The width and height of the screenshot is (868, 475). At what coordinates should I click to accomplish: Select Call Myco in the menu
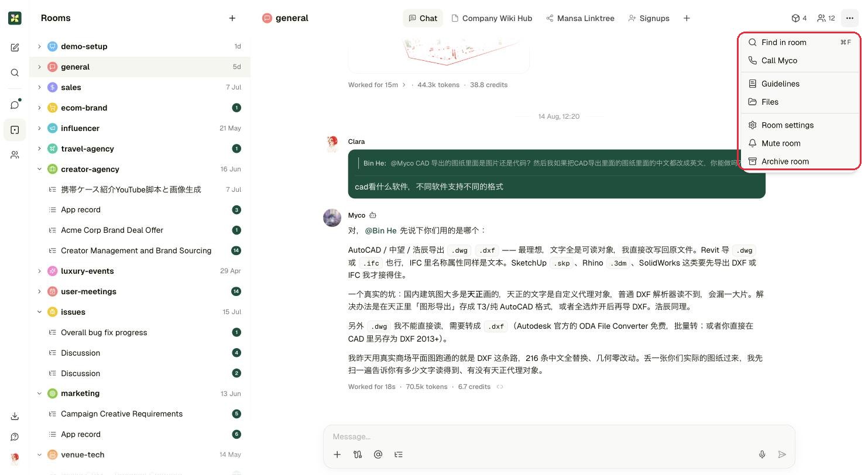click(800, 60)
